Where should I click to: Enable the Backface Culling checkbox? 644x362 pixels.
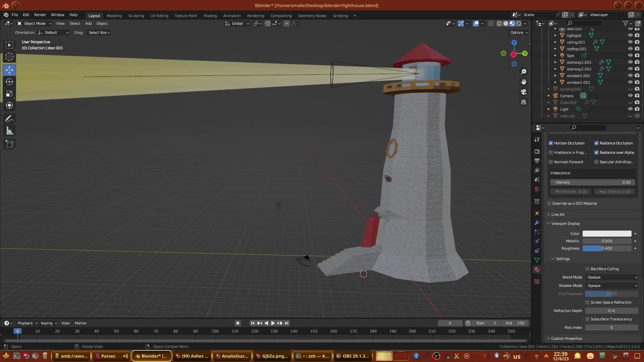tap(587, 269)
